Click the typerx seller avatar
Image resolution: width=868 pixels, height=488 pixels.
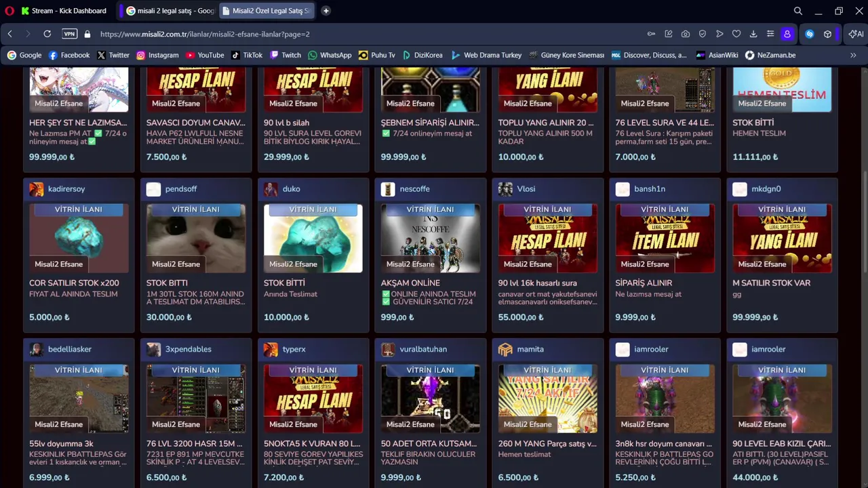point(271,350)
